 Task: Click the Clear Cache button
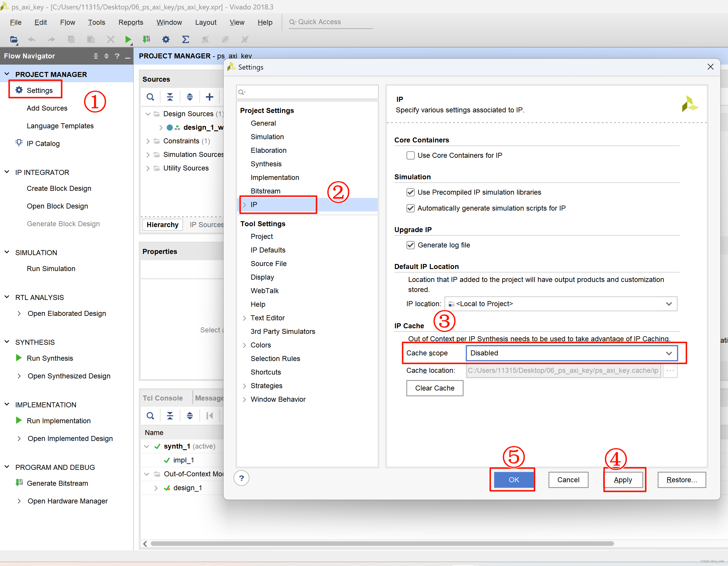click(x=434, y=388)
